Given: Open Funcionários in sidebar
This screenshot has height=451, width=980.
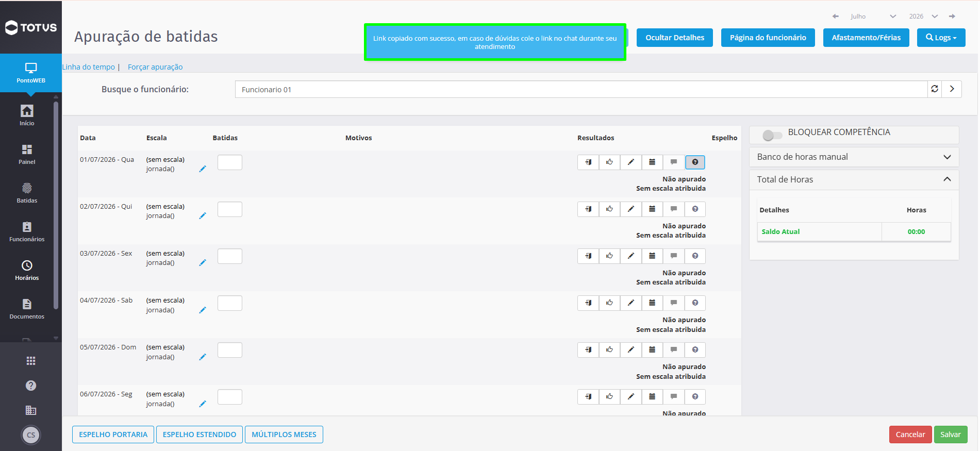Looking at the screenshot, I should click(27, 231).
